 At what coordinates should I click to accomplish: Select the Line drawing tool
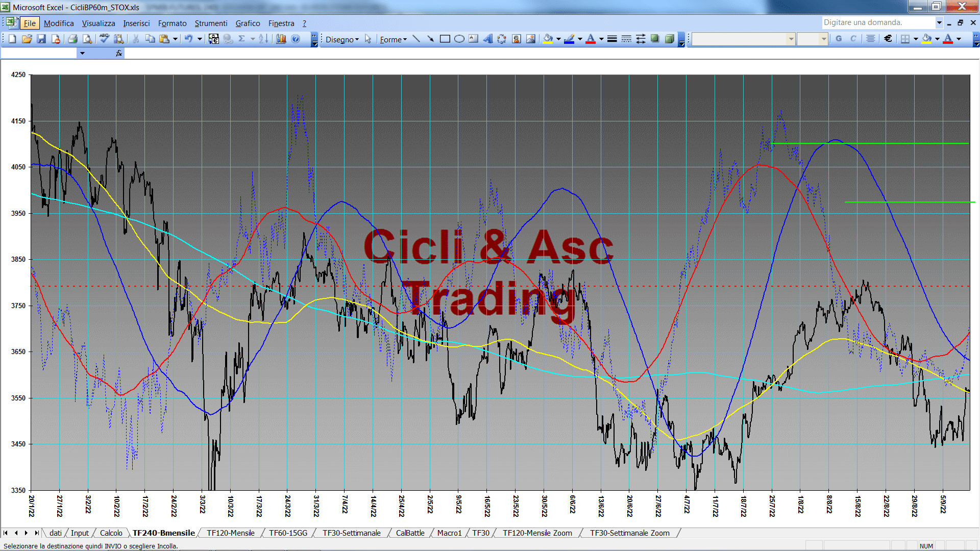[416, 39]
